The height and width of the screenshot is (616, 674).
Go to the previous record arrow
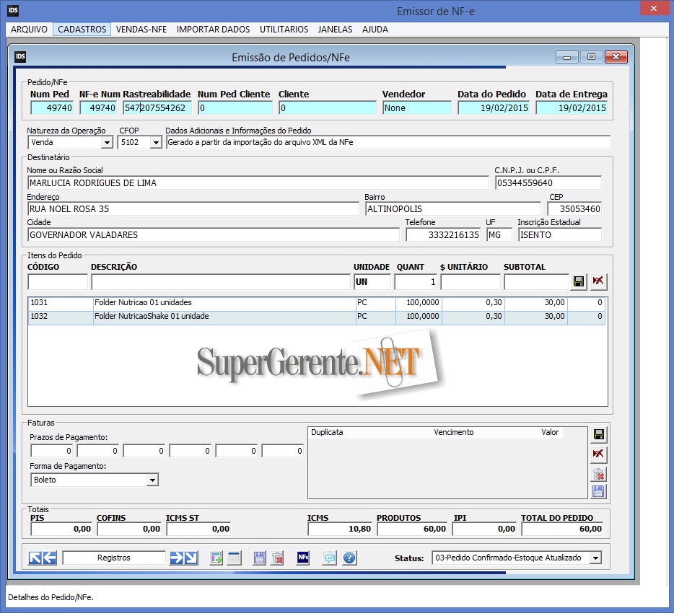click(x=50, y=558)
